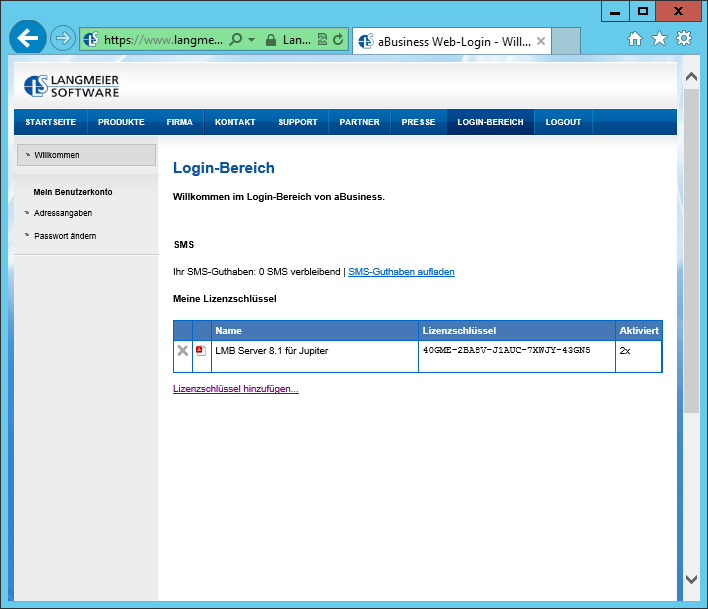The width and height of the screenshot is (708, 609).
Task: Open Favorites star icon
Action: coord(659,39)
